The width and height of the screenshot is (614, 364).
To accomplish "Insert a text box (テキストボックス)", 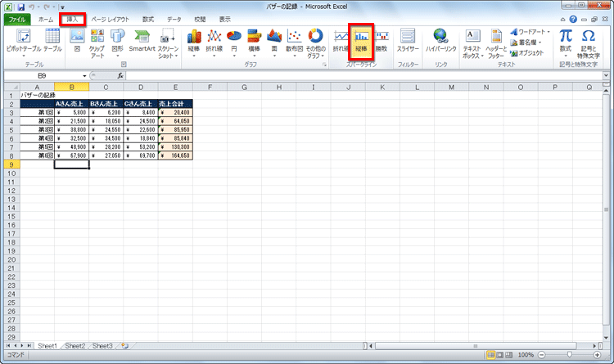I will click(x=472, y=41).
